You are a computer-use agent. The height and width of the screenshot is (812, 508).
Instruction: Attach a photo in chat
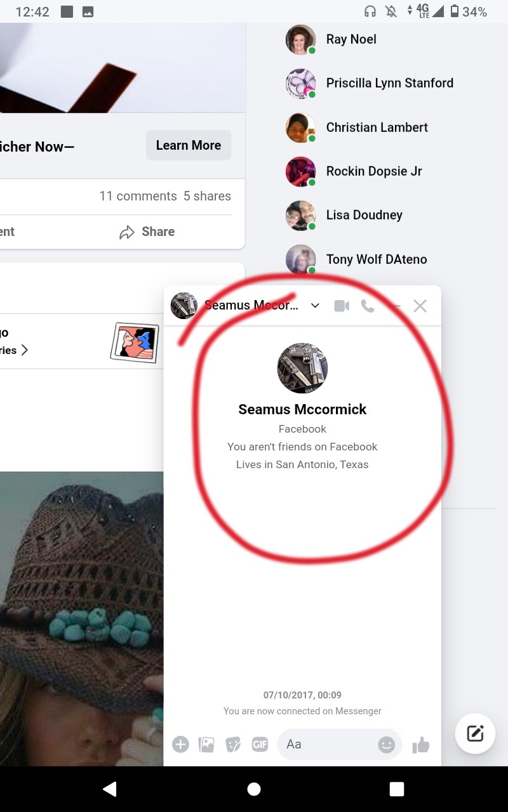[x=206, y=744]
